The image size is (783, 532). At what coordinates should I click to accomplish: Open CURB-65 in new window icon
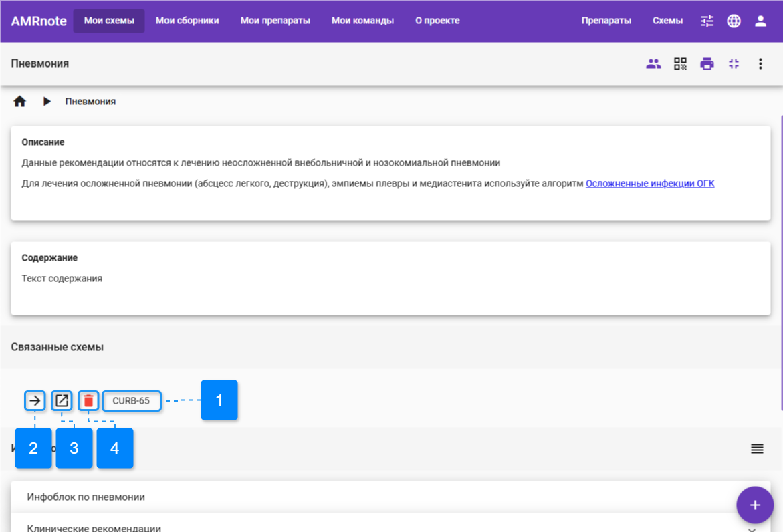62,401
